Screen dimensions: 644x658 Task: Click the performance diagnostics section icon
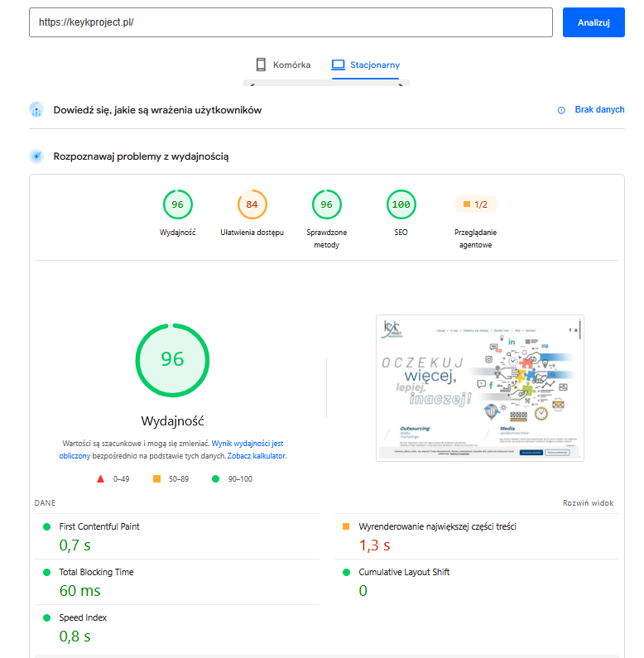point(36,156)
